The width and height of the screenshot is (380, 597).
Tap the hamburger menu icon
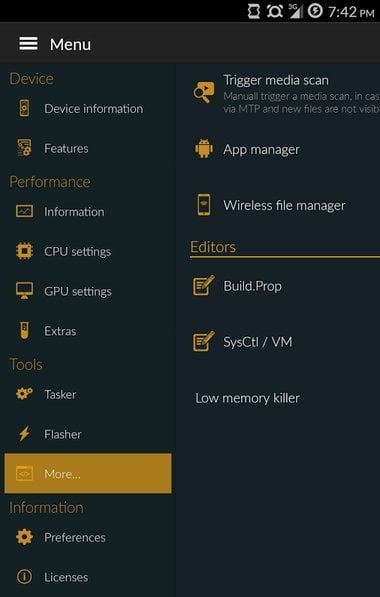coord(29,44)
